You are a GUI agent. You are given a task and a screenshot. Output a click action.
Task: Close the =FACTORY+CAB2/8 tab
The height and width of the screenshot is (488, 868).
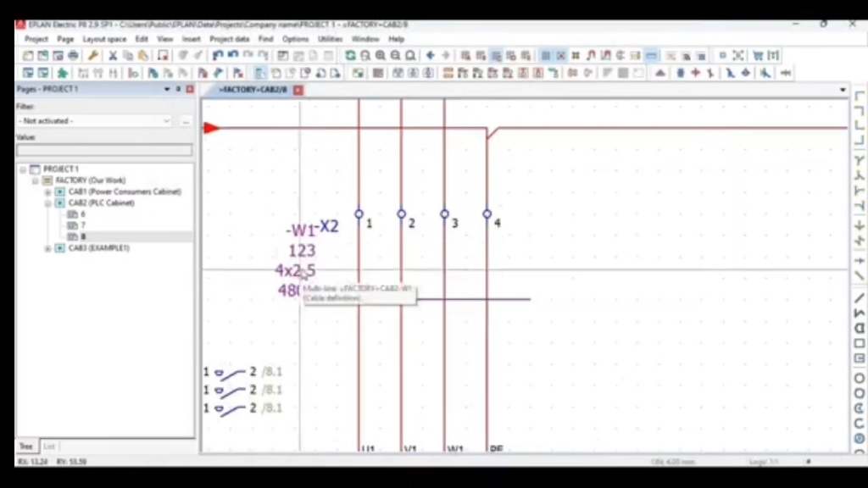pos(298,90)
